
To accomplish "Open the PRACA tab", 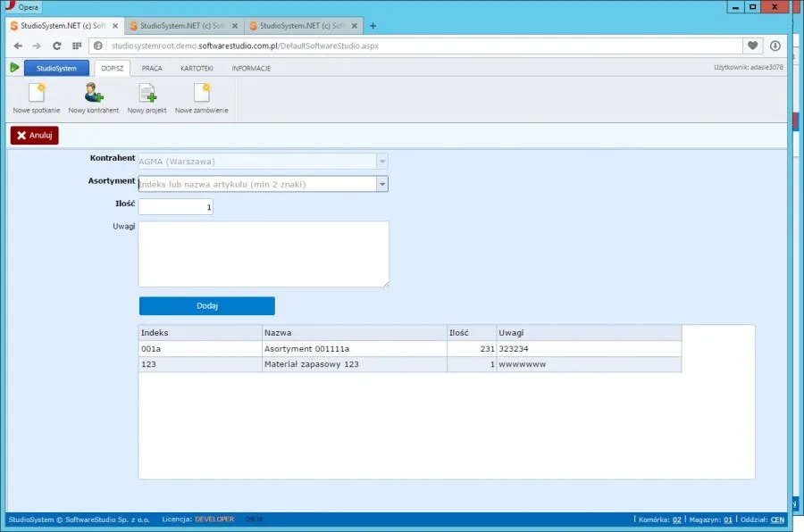I will [x=152, y=68].
